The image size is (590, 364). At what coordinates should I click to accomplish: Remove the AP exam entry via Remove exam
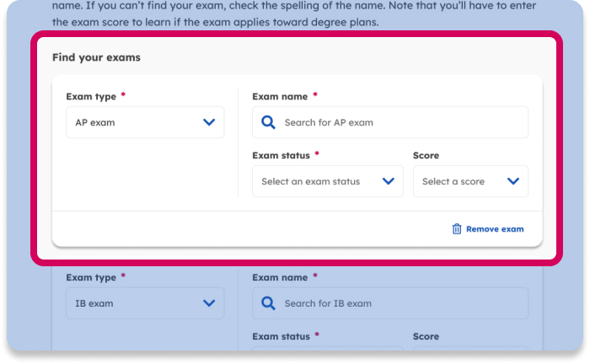pos(494,229)
